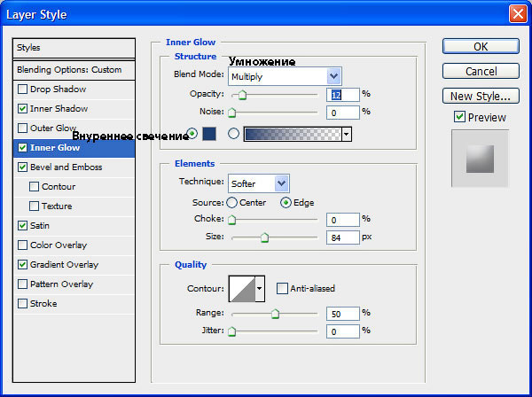Enable the Pattern Overlay checkbox
The image size is (532, 397).
coord(22,284)
